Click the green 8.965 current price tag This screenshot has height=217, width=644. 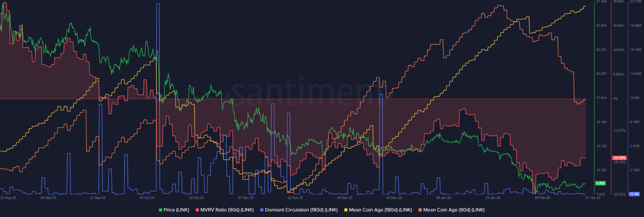click(600, 183)
